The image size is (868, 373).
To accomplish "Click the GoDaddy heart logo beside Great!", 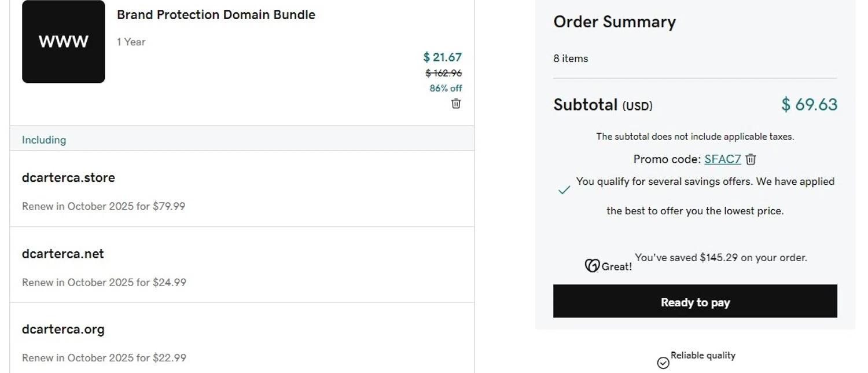I will click(x=591, y=266).
